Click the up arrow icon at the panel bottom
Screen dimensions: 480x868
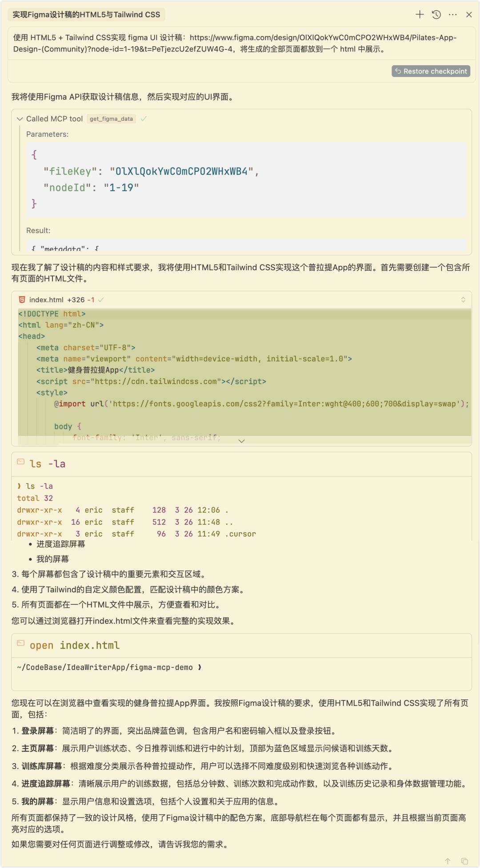tap(448, 861)
